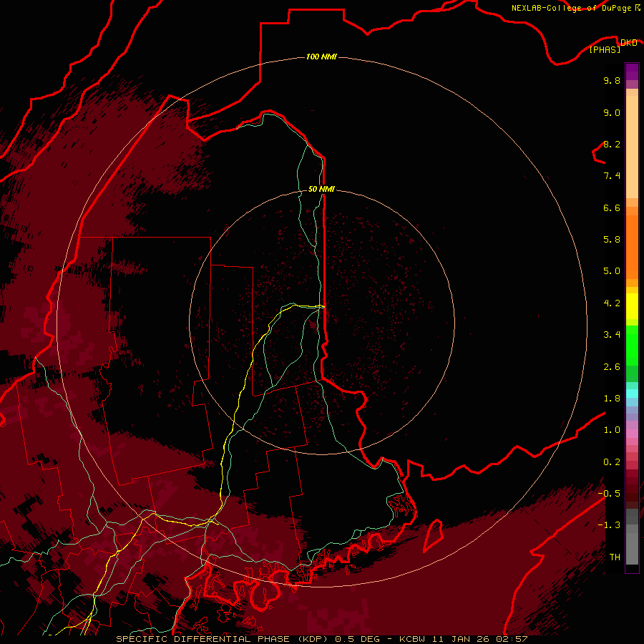The width and height of the screenshot is (644, 644).
Task: Select the 4.2 value on the color scale
Action: (612, 303)
